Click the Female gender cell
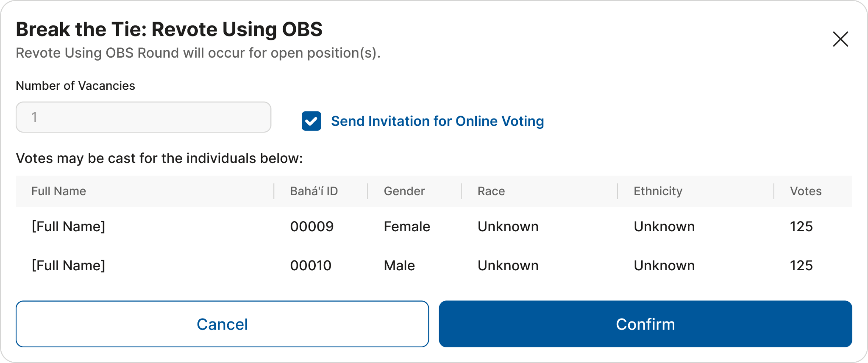Image resolution: width=868 pixels, height=363 pixels. [x=406, y=227]
